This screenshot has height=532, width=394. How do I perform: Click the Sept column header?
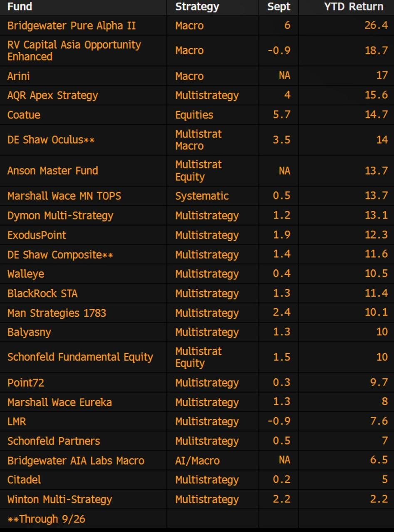[279, 7]
